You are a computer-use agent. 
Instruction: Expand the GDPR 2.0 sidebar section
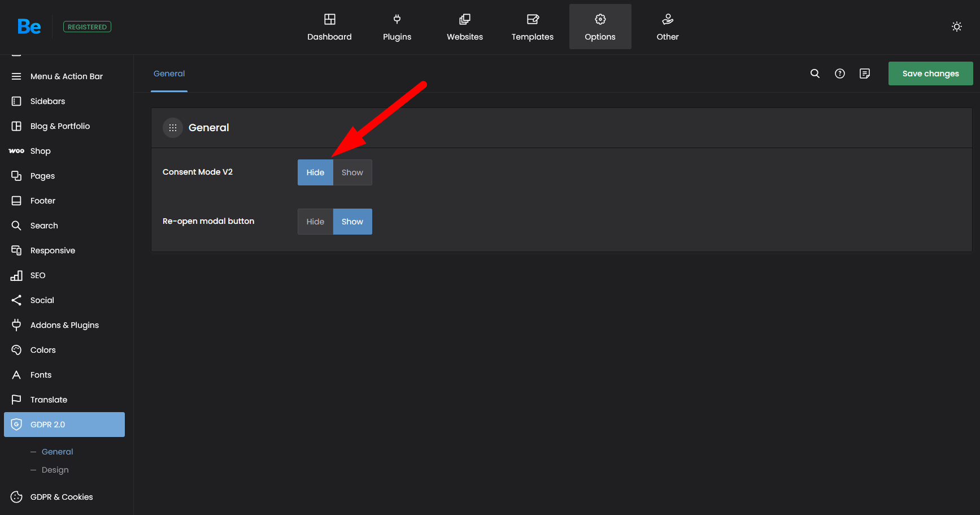coord(64,425)
